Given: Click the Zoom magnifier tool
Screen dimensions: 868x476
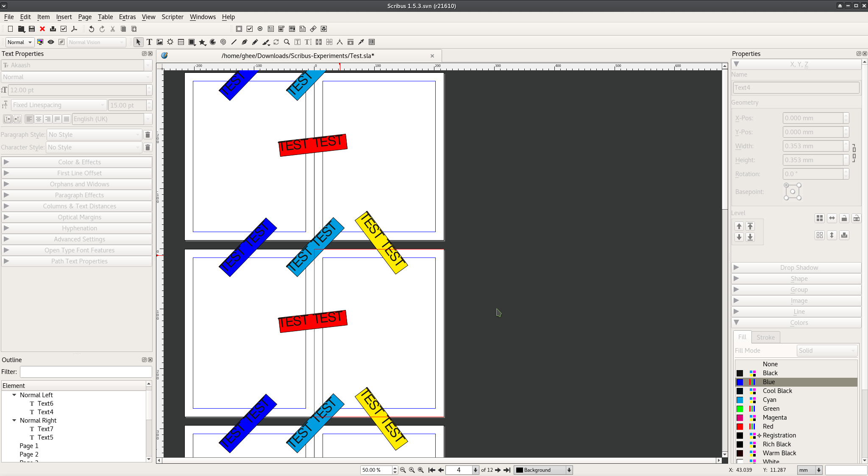Looking at the screenshot, I should (287, 42).
